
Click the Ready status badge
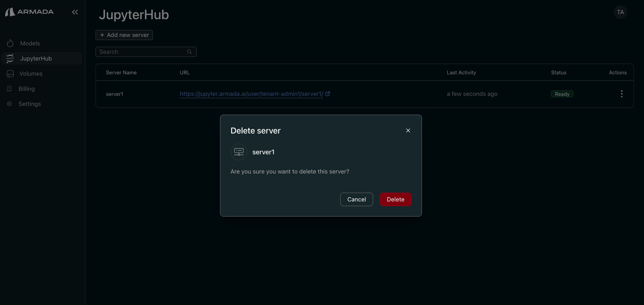pyautogui.click(x=562, y=94)
